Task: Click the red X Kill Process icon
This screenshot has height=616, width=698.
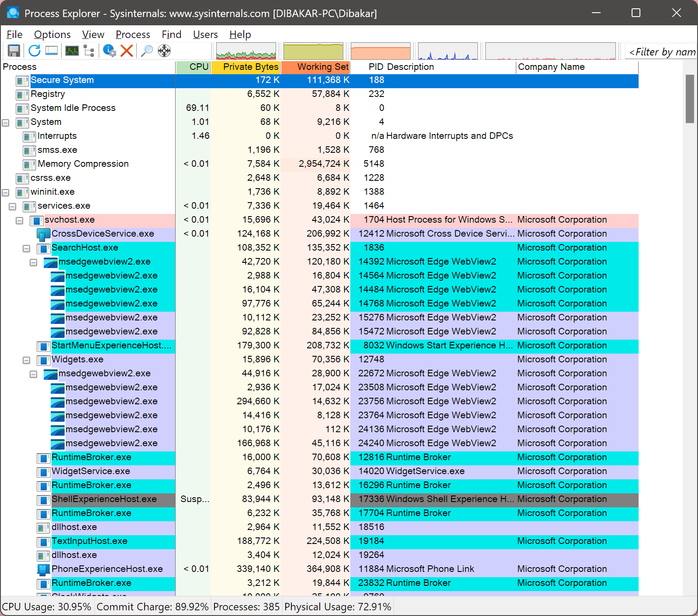Action: click(x=127, y=51)
